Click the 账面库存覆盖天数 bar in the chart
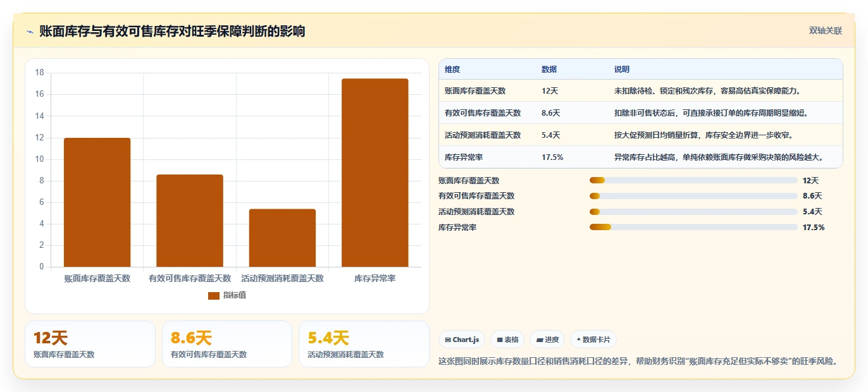 tap(97, 202)
